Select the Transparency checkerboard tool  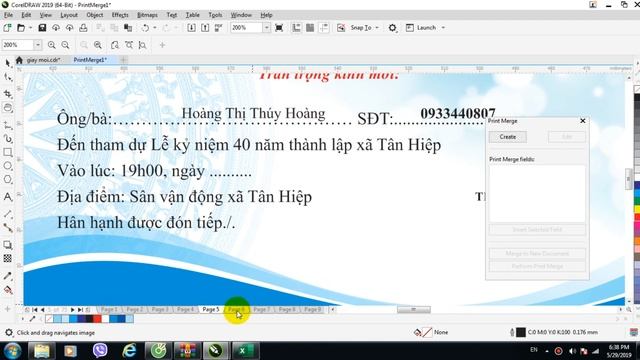pyautogui.click(x=7, y=258)
